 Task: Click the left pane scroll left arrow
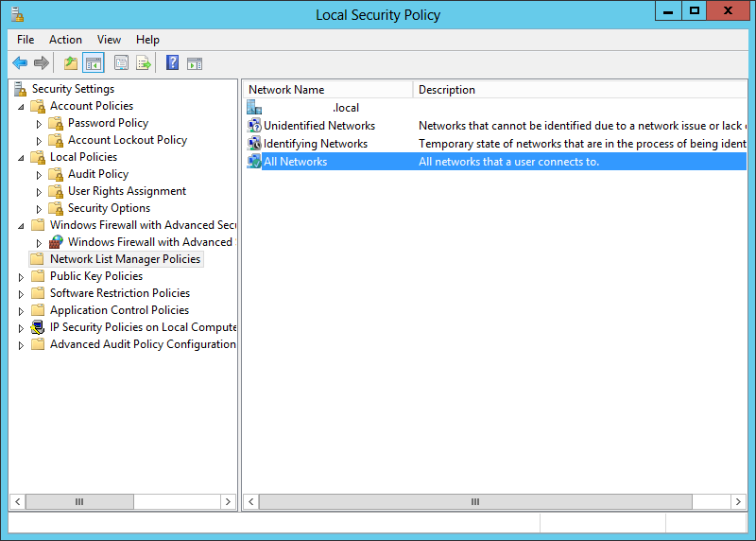(x=17, y=501)
